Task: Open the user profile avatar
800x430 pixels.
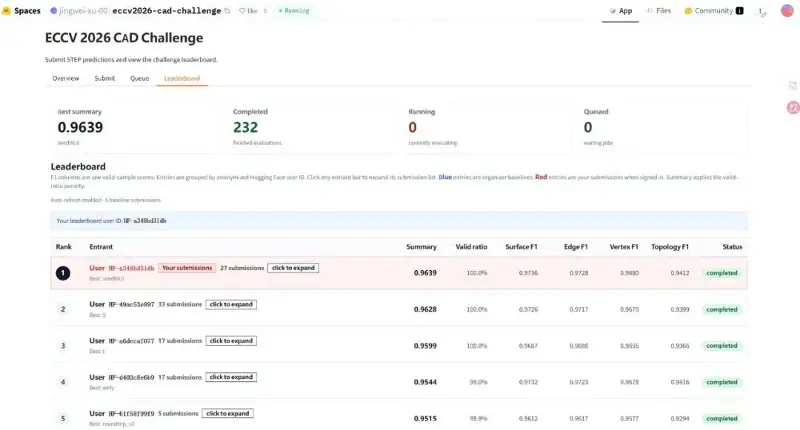Action: [x=787, y=10]
